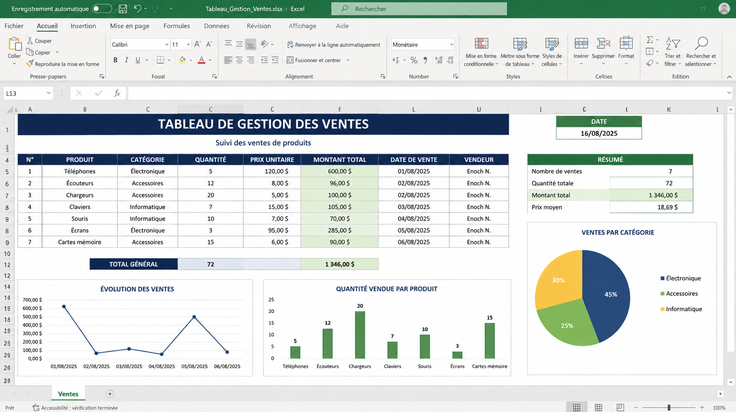Screen dimensions: 736x412
Task: Click the zoom slider handle
Action: 669,407
